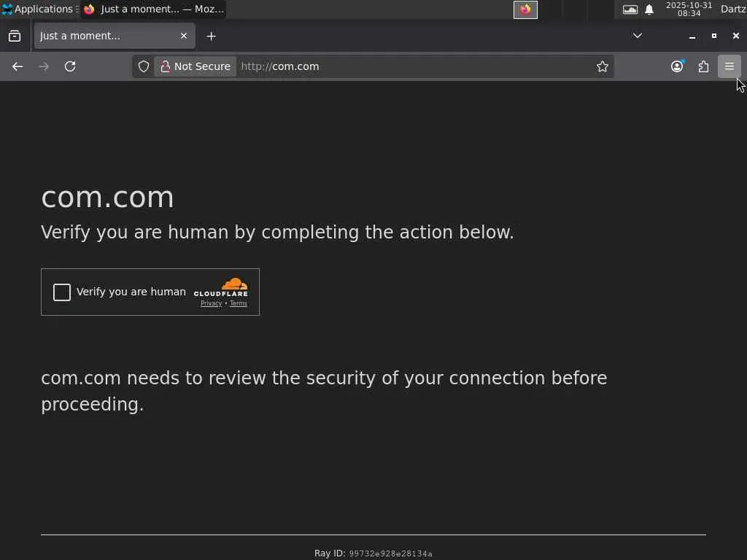Click the date and time clock

[689, 9]
